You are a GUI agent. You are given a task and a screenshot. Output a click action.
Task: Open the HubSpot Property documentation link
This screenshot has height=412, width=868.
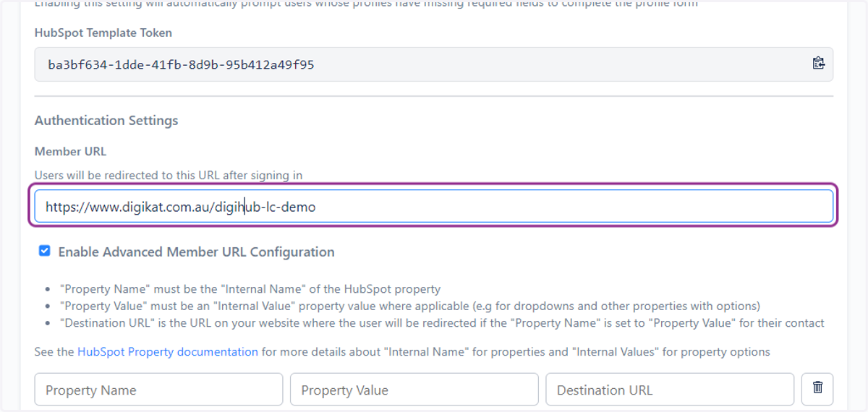tap(168, 352)
